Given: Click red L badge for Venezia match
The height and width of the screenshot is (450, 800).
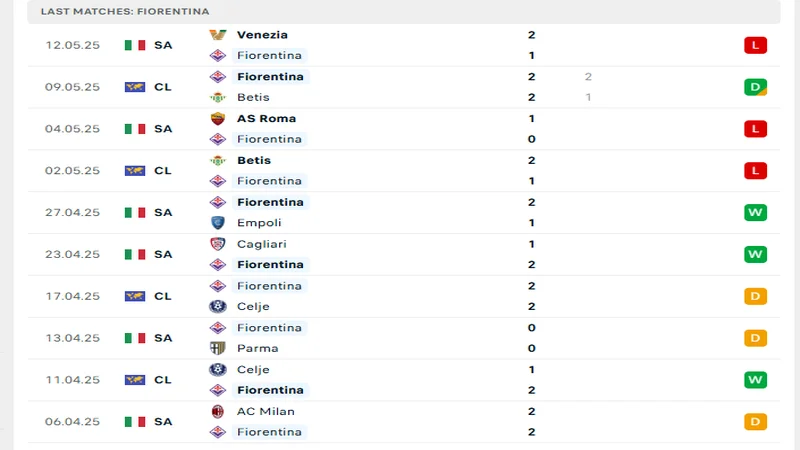Looking at the screenshot, I should pos(755,45).
